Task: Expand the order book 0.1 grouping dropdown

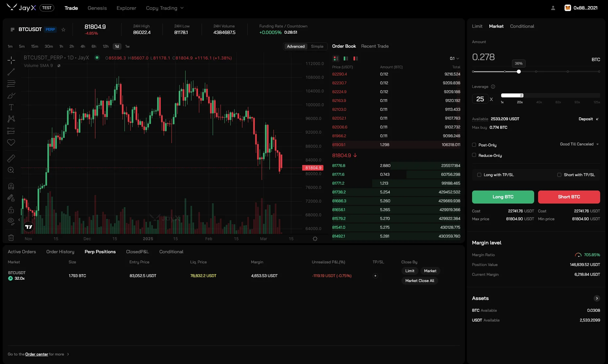Action: (x=454, y=58)
